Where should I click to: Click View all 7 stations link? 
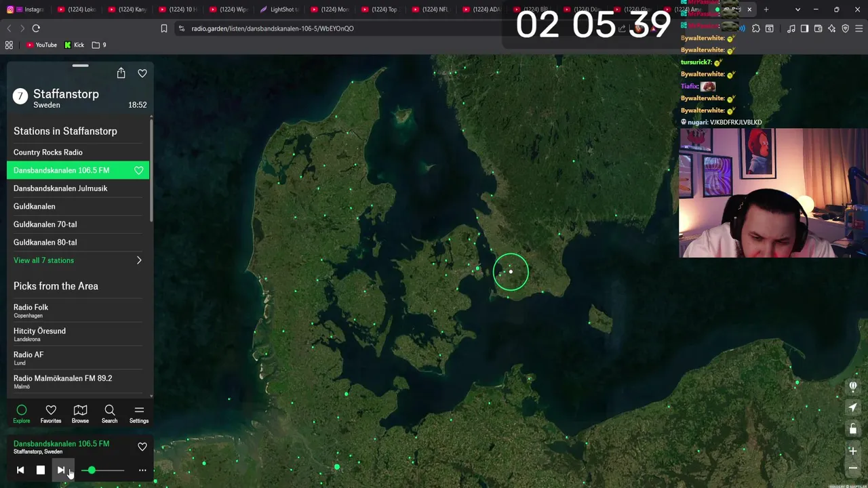click(43, 260)
